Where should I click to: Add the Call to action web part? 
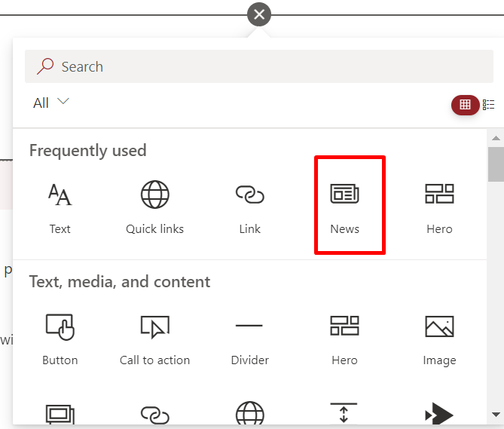[154, 339]
